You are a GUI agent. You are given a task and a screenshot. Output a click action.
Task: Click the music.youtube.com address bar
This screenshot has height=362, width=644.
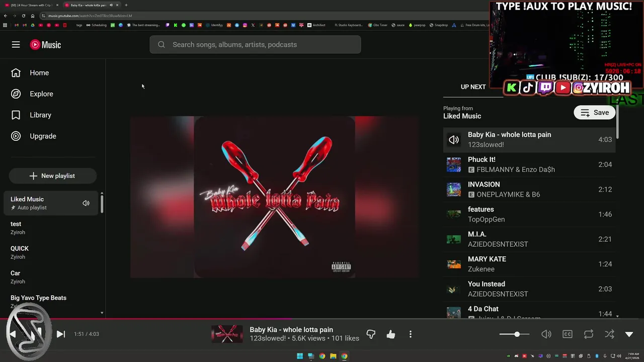[x=262, y=16]
